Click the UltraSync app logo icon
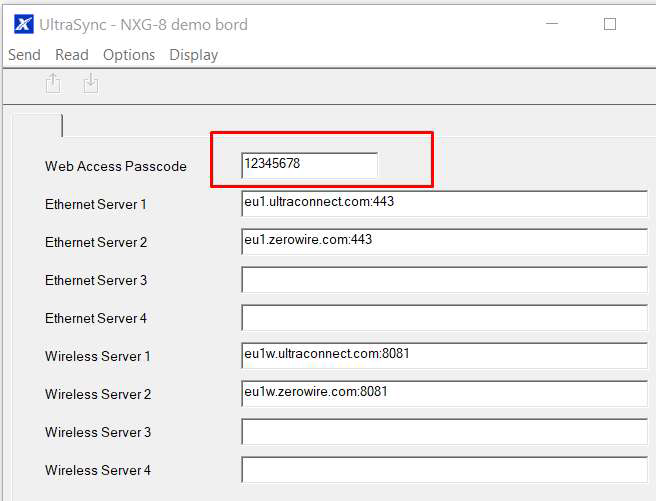This screenshot has width=656, height=501. click(24, 24)
